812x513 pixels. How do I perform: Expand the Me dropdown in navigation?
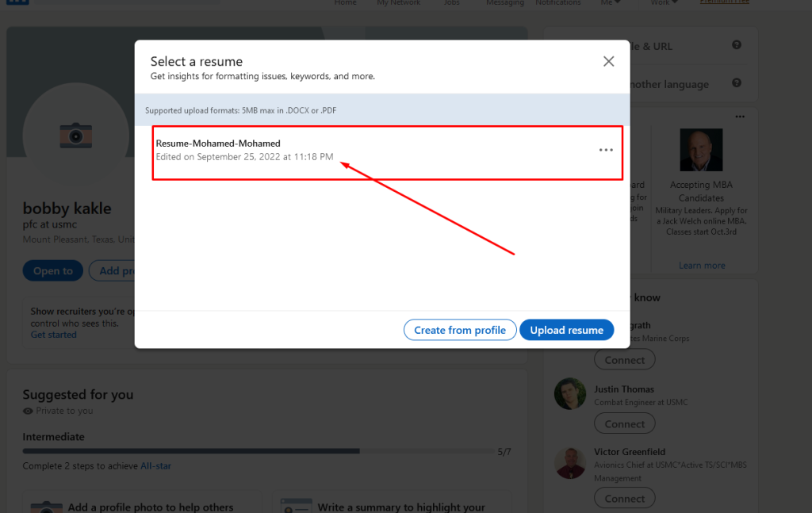tap(611, 3)
